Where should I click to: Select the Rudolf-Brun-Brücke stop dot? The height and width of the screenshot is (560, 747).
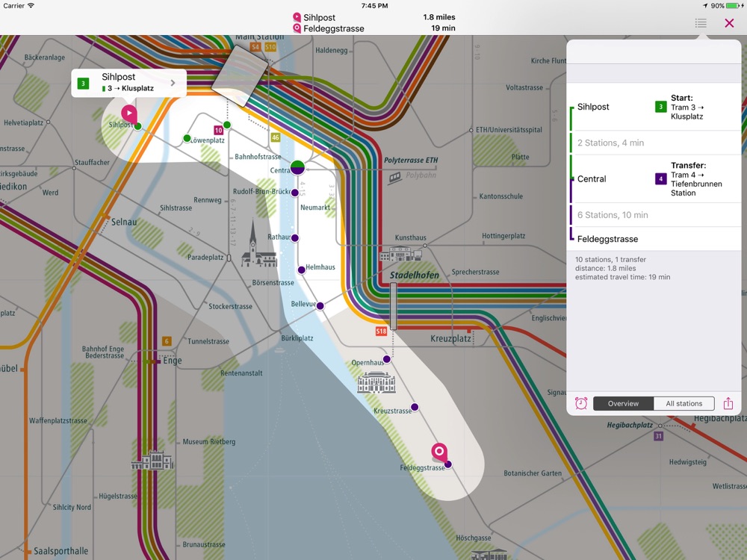[x=295, y=193]
